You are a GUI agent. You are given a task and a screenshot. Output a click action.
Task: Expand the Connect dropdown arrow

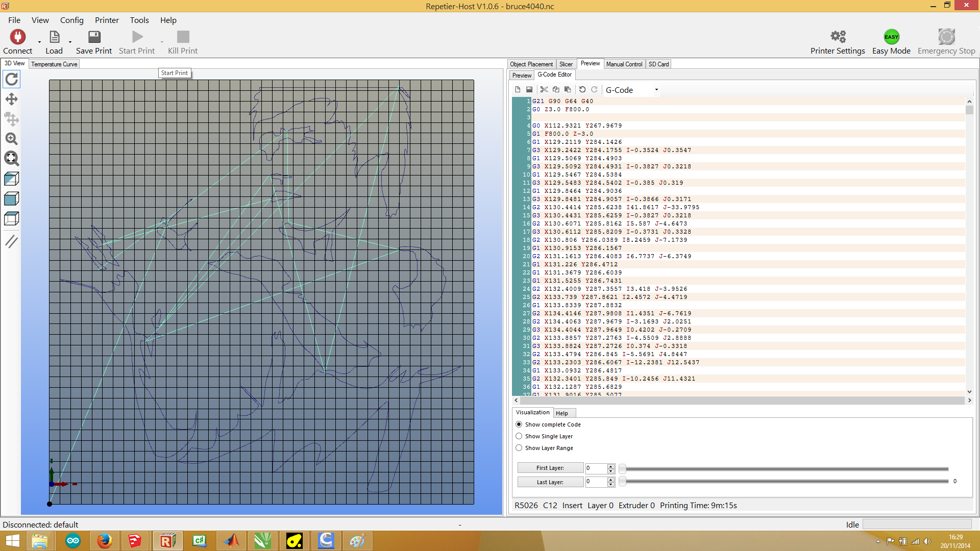click(x=39, y=42)
